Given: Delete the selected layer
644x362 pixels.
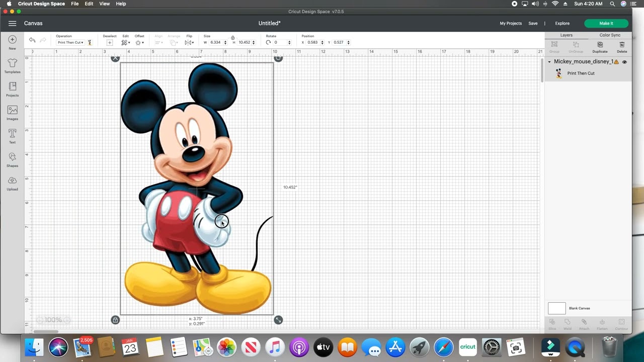Looking at the screenshot, I should point(622,45).
